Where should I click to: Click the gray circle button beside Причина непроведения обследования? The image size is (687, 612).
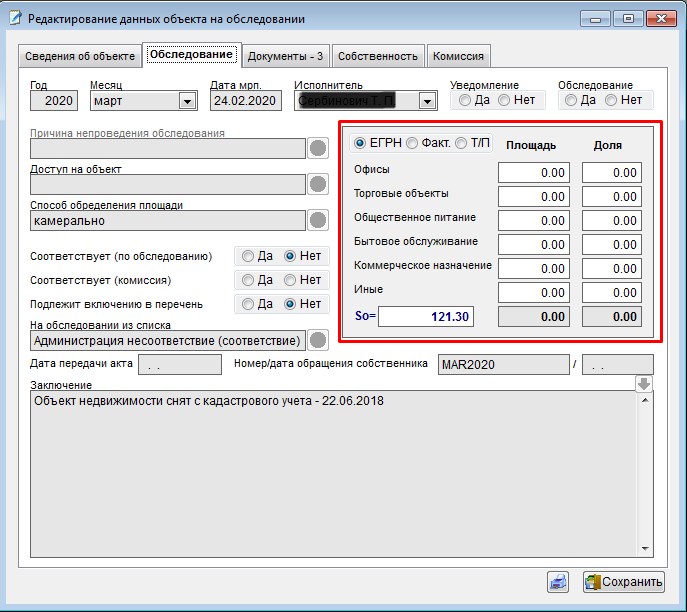coord(318,149)
